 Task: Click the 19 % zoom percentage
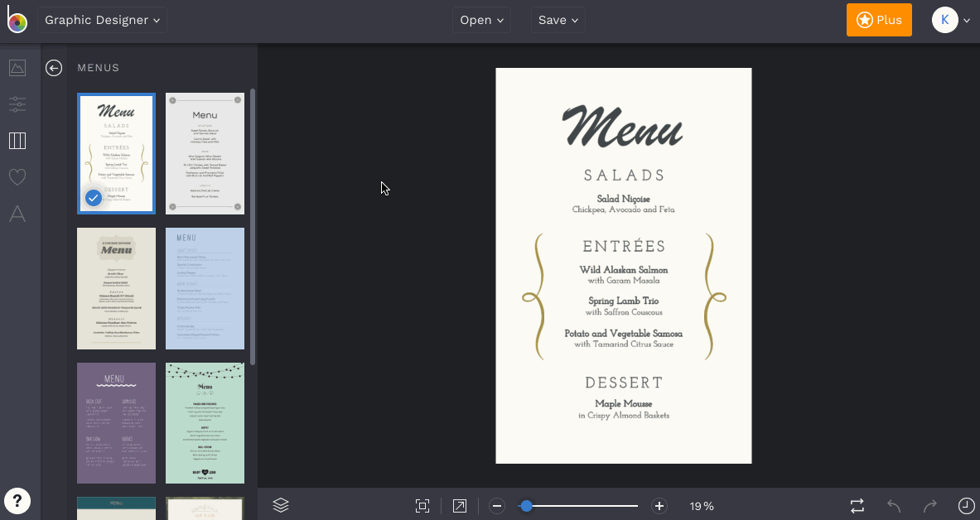[702, 506]
